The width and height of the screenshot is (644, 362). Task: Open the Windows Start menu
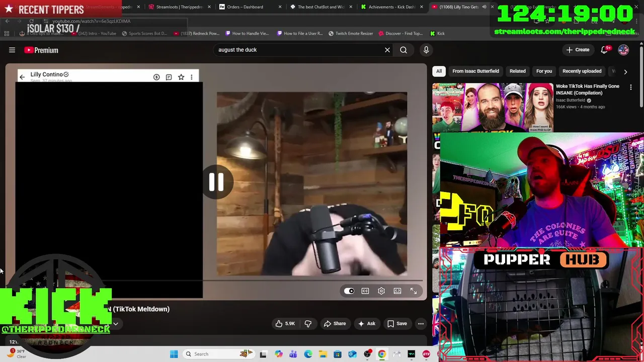point(174,354)
